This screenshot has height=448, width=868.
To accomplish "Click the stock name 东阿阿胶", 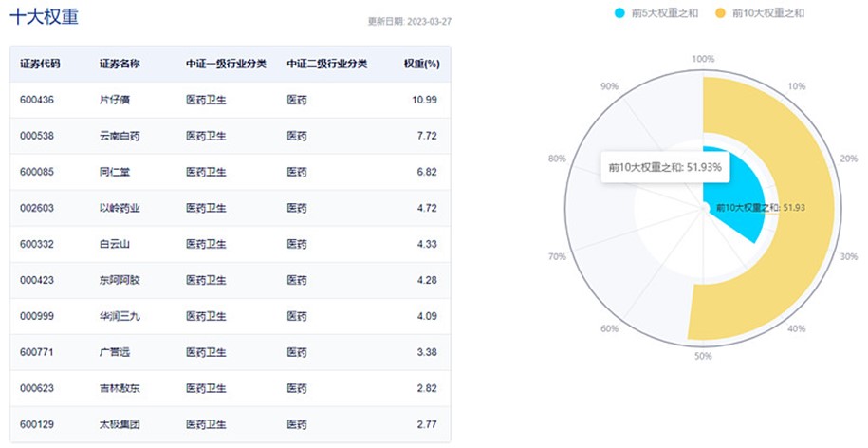I will 120,280.
